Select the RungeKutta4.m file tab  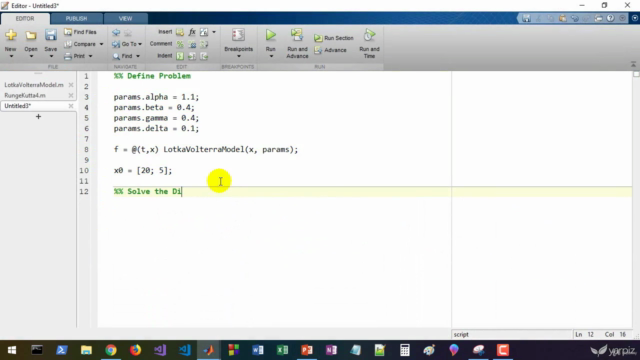pyautogui.click(x=25, y=95)
